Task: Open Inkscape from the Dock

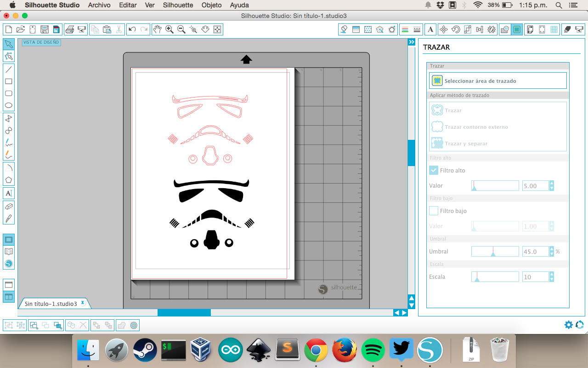Action: [x=258, y=351]
